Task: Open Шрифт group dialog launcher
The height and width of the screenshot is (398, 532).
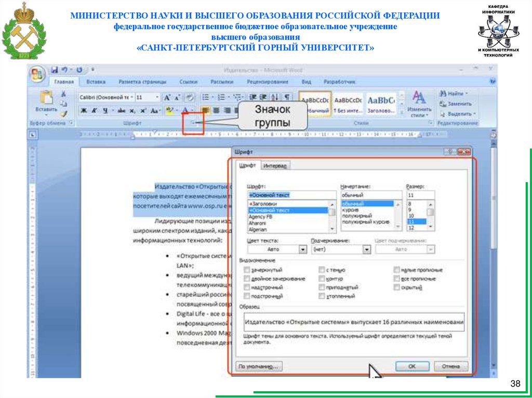Action: click(193, 123)
